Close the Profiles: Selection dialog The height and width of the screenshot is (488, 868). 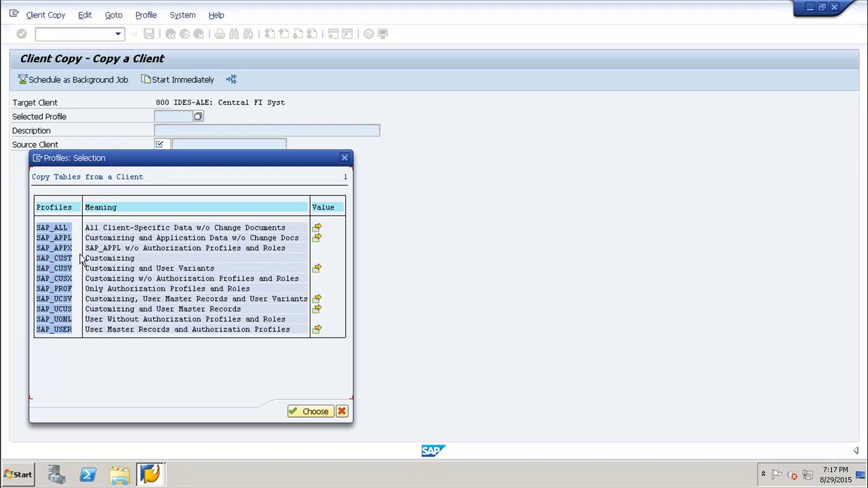tap(344, 158)
